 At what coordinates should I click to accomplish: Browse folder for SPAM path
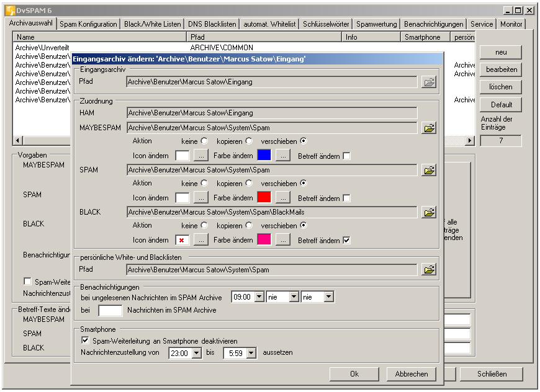(429, 170)
